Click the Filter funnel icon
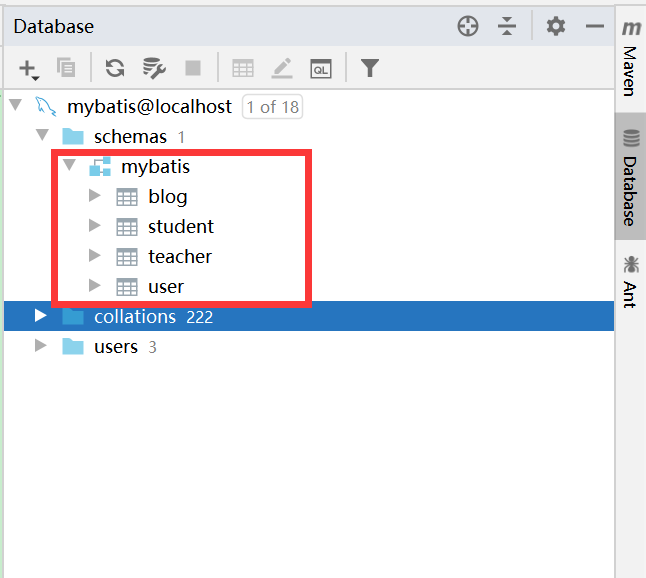Viewport: 646px width, 578px height. coord(370,68)
